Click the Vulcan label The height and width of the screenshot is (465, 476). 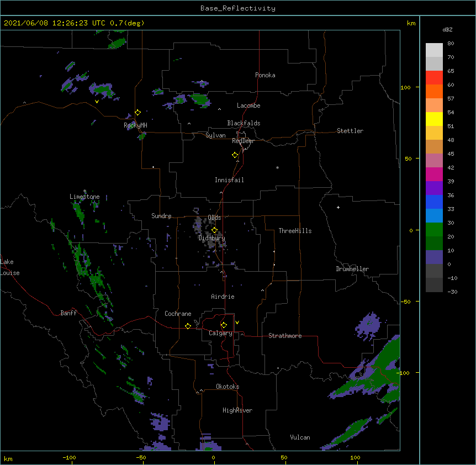(300, 437)
